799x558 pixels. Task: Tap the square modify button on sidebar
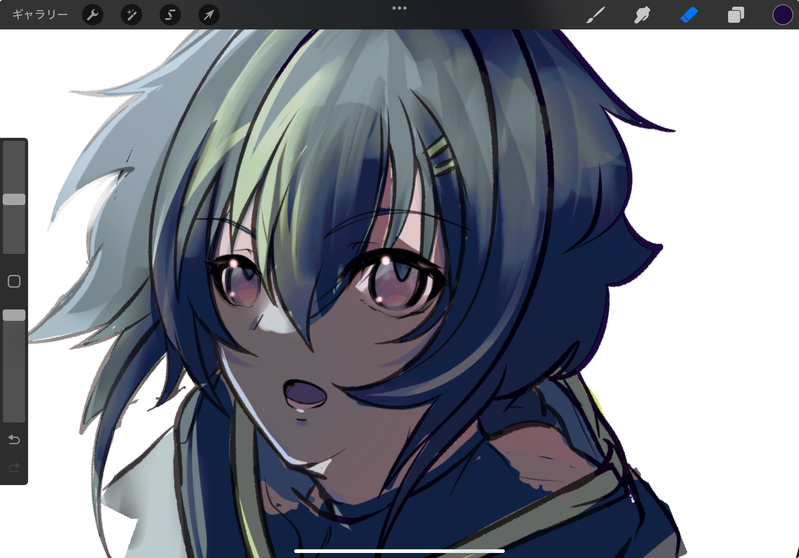pos(14,281)
